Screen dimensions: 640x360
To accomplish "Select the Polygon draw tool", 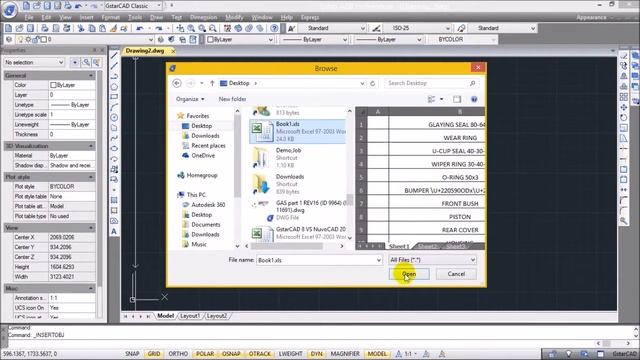I will (114, 87).
